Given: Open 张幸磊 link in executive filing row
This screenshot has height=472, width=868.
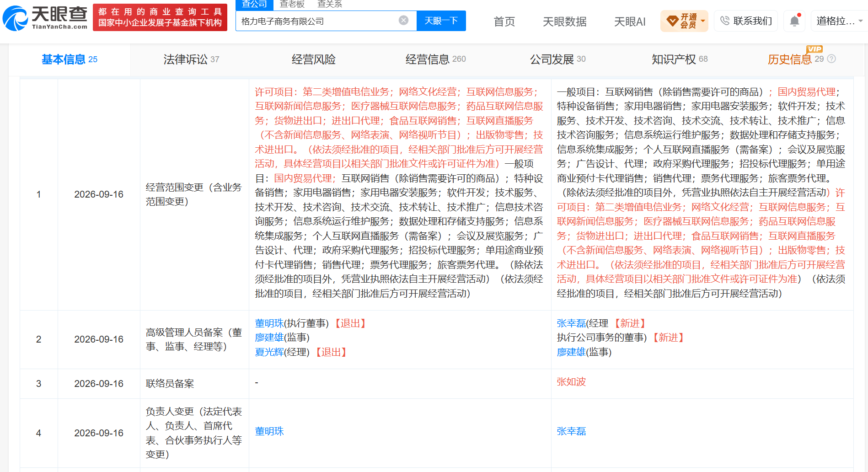Looking at the screenshot, I should point(571,323).
